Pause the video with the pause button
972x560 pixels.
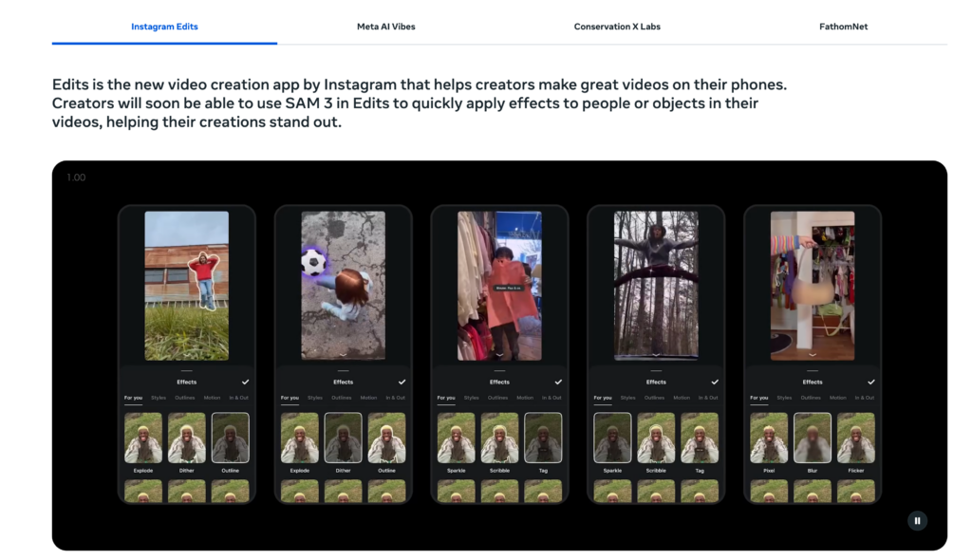pos(916,520)
